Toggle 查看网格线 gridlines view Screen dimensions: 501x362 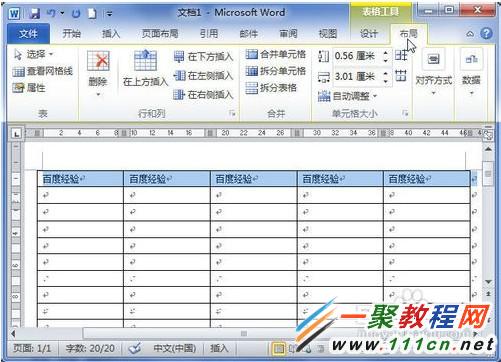click(42, 71)
